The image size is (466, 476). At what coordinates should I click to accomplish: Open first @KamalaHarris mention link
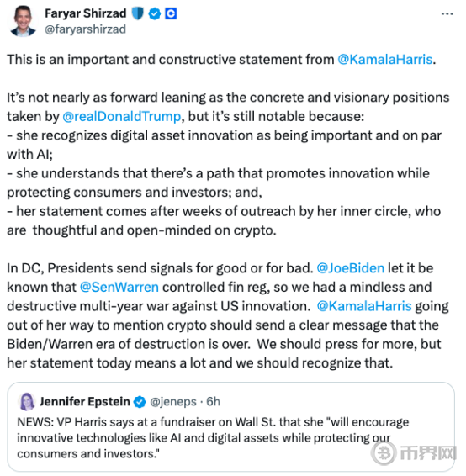coord(385,59)
